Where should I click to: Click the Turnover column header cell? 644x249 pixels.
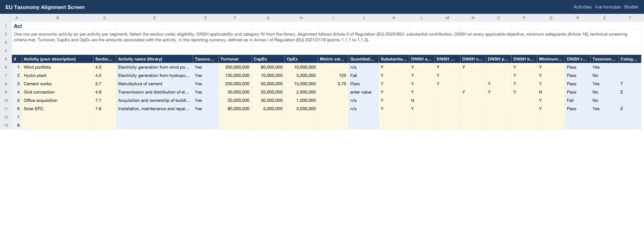pos(235,59)
